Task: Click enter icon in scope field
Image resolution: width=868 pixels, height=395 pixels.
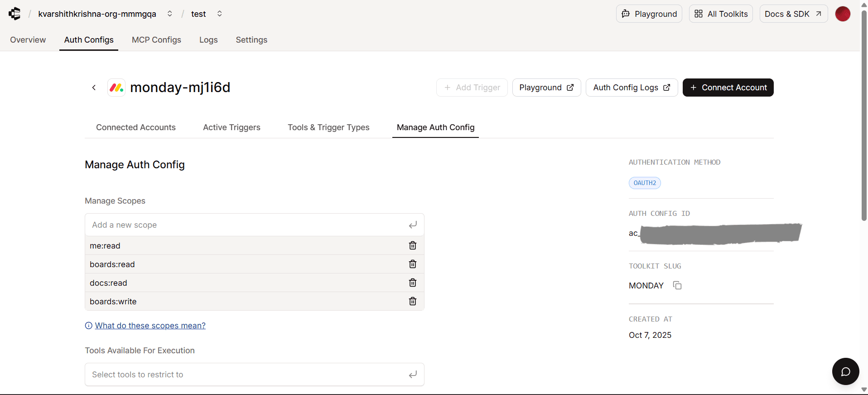Action: [413, 225]
